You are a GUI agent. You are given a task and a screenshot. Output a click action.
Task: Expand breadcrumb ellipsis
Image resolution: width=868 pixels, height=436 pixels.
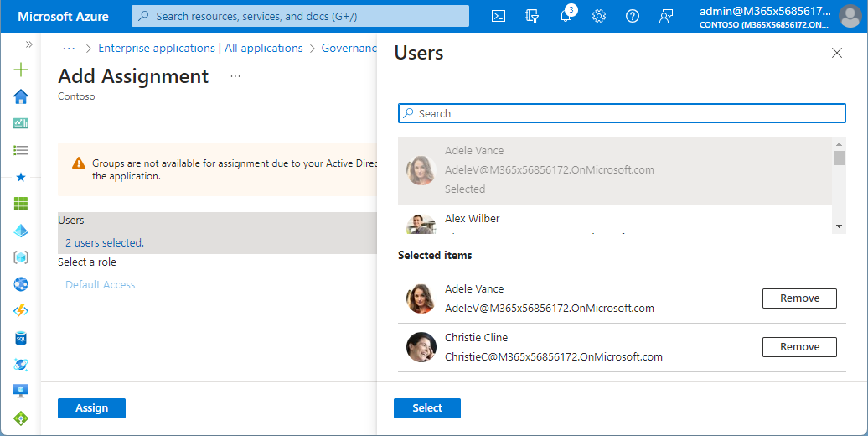[70, 49]
